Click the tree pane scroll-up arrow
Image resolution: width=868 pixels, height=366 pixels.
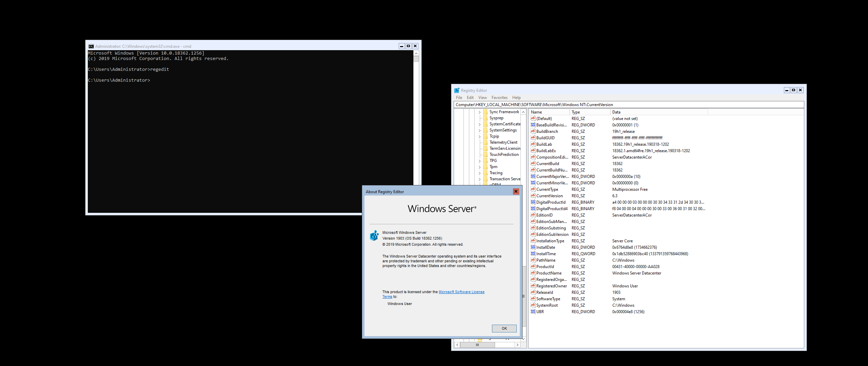[523, 112]
